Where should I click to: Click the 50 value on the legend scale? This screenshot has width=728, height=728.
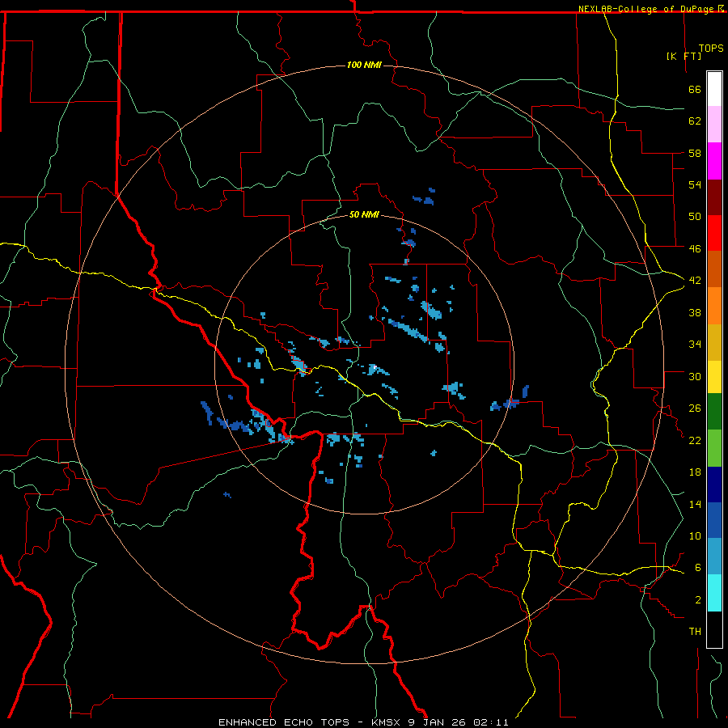point(695,217)
